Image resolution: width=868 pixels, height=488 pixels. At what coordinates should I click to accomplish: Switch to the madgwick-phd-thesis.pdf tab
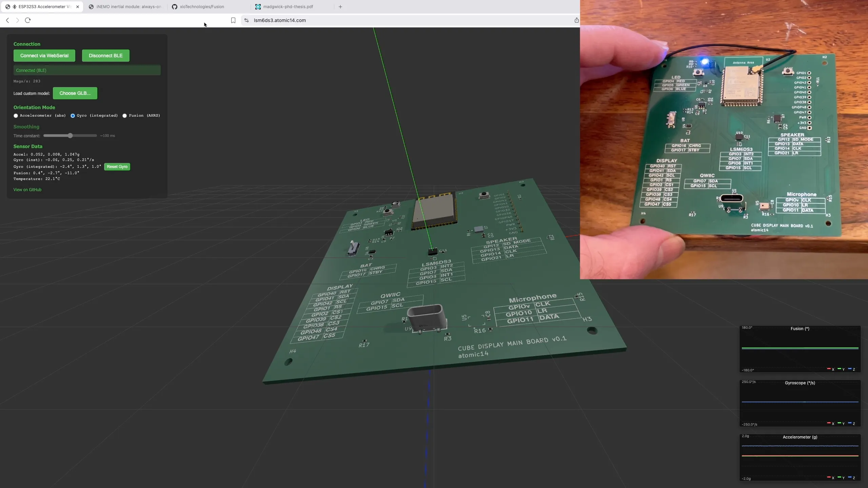pyautogui.click(x=289, y=6)
